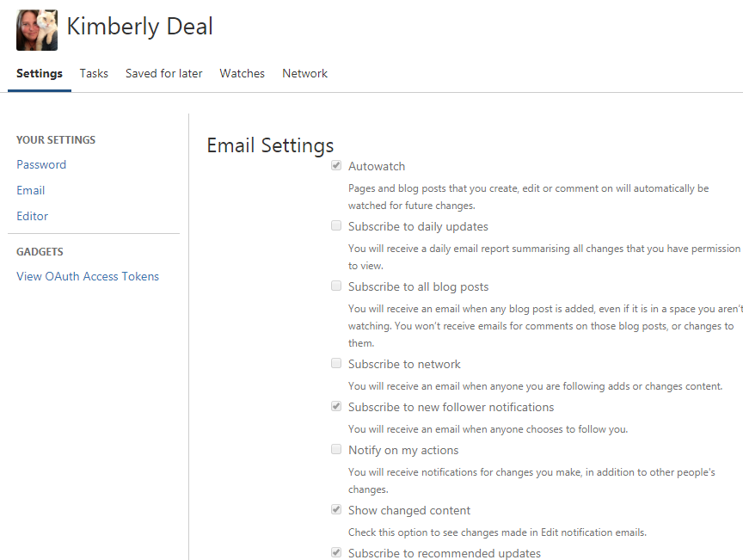Toggle the Show changed content checkbox
The height and width of the screenshot is (560, 743).
tap(336, 509)
